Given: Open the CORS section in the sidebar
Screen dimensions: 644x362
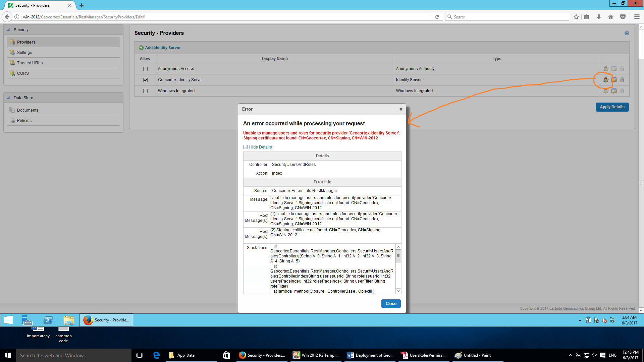Looking at the screenshot, I should tap(63, 73).
